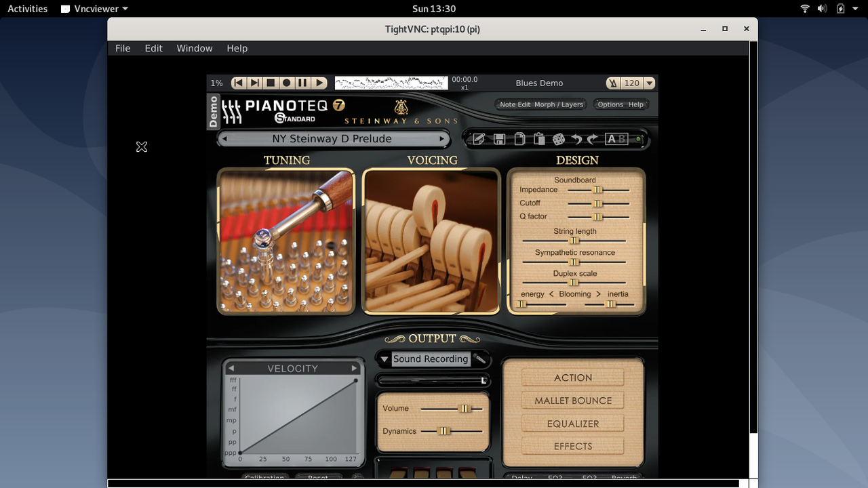The image size is (868, 488).
Task: Adjust the String length slider
Action: [x=574, y=241]
